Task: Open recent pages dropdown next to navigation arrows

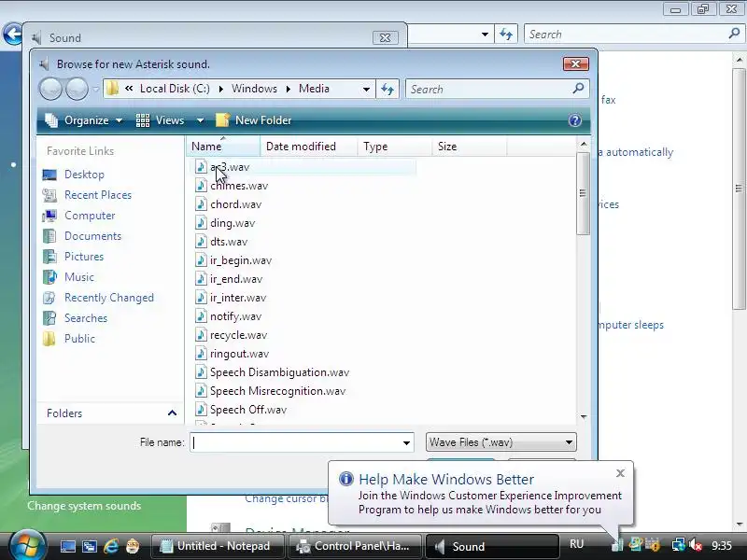Action: point(96,89)
